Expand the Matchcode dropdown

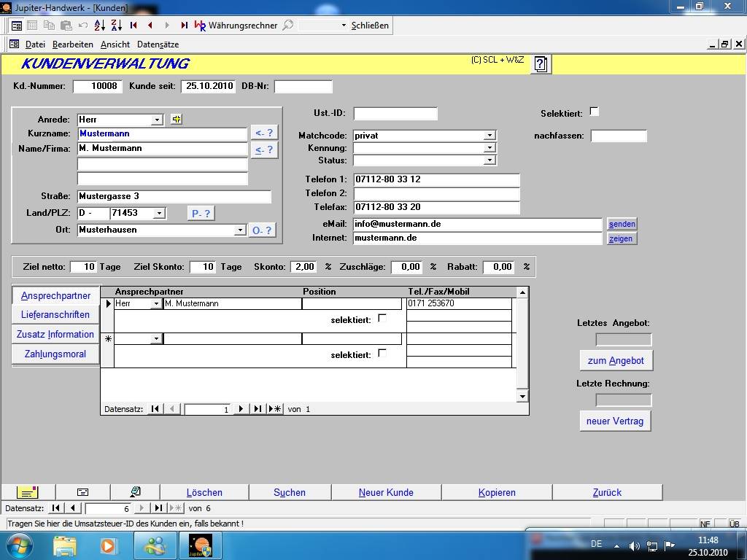pyautogui.click(x=490, y=135)
